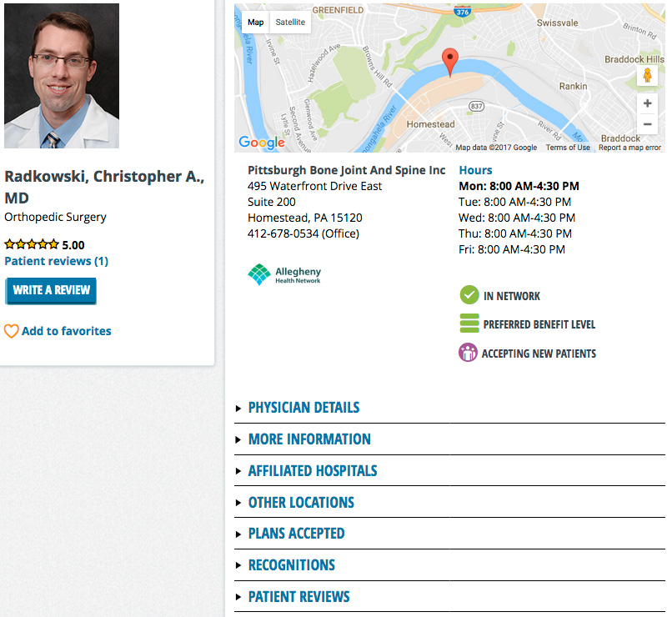Click the doctor's profile photo

[x=62, y=76]
